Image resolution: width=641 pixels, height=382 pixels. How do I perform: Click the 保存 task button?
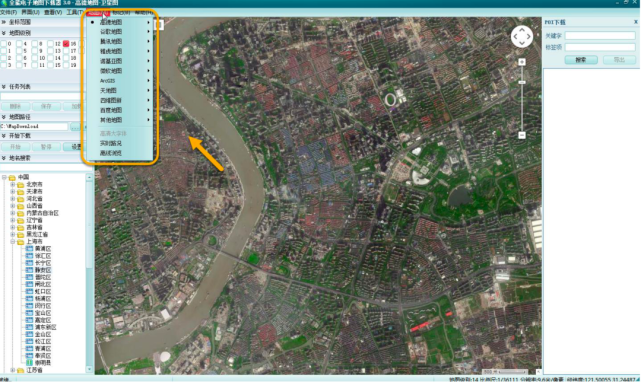click(46, 106)
